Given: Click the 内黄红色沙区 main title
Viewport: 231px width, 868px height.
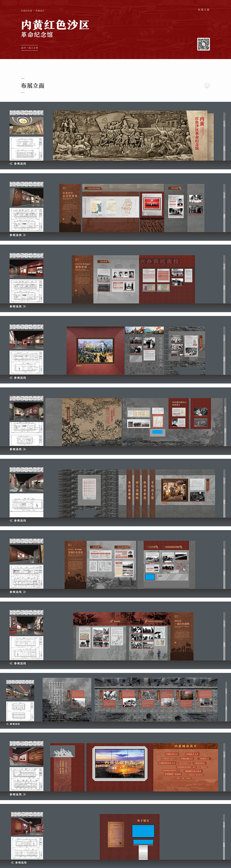Looking at the screenshot, I should pos(55,25).
